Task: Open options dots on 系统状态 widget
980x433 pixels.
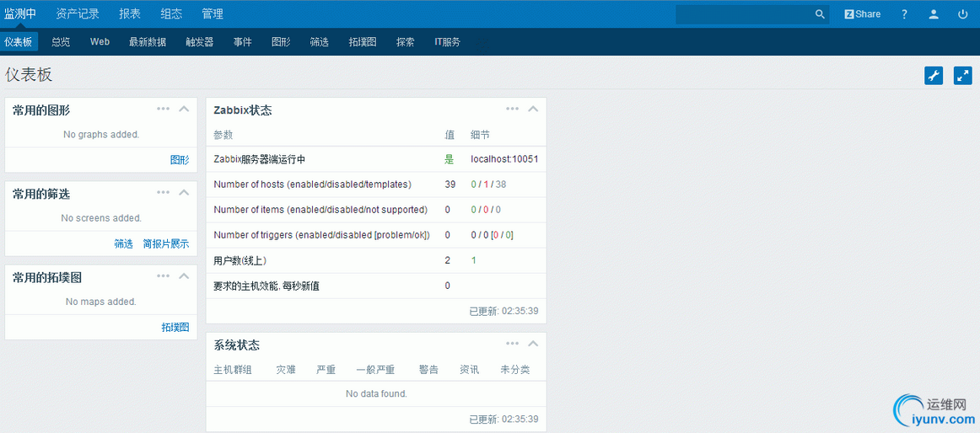Action: pos(513,343)
